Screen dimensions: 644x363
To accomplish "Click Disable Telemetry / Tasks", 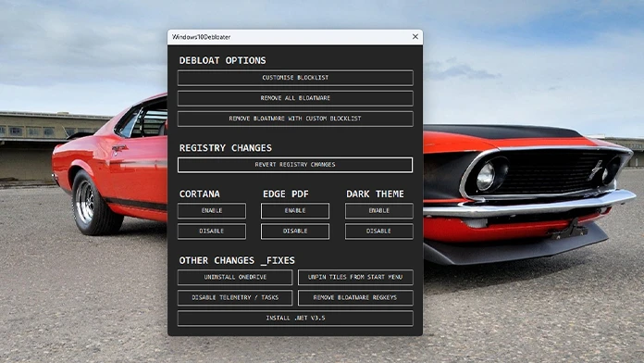I will tap(235, 297).
